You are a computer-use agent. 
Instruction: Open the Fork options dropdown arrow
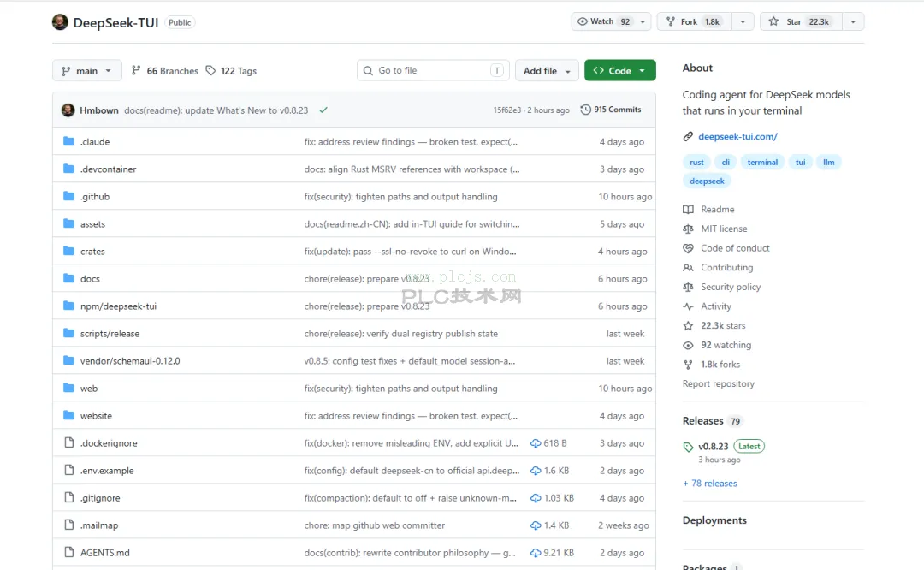(743, 21)
